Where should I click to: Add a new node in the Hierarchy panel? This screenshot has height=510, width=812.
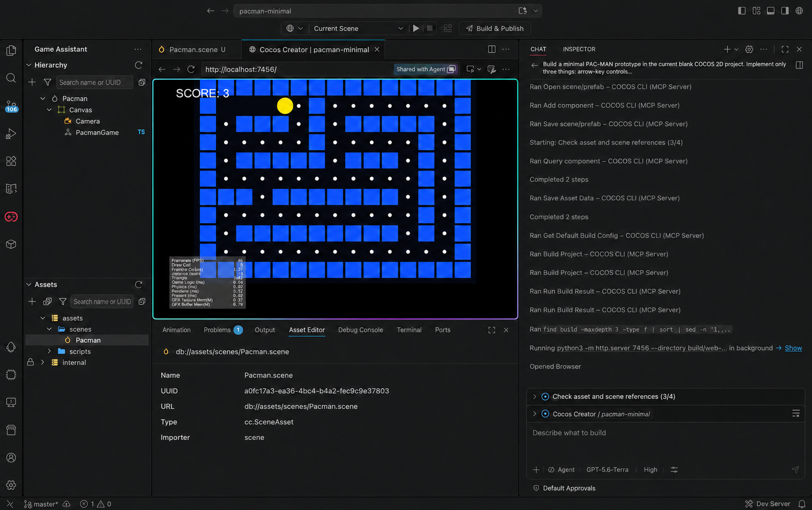[x=32, y=82]
